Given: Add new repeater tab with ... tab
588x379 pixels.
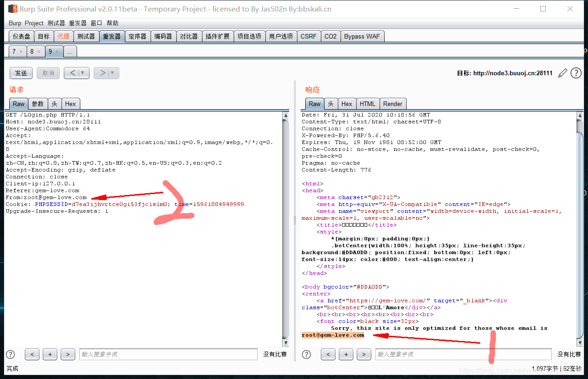Looking at the screenshot, I should pyautogui.click(x=70, y=52).
